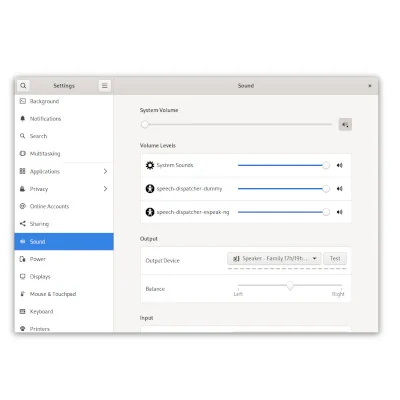Open the Output Device dropdown
Screen dimensions: 400x400
tap(274, 258)
